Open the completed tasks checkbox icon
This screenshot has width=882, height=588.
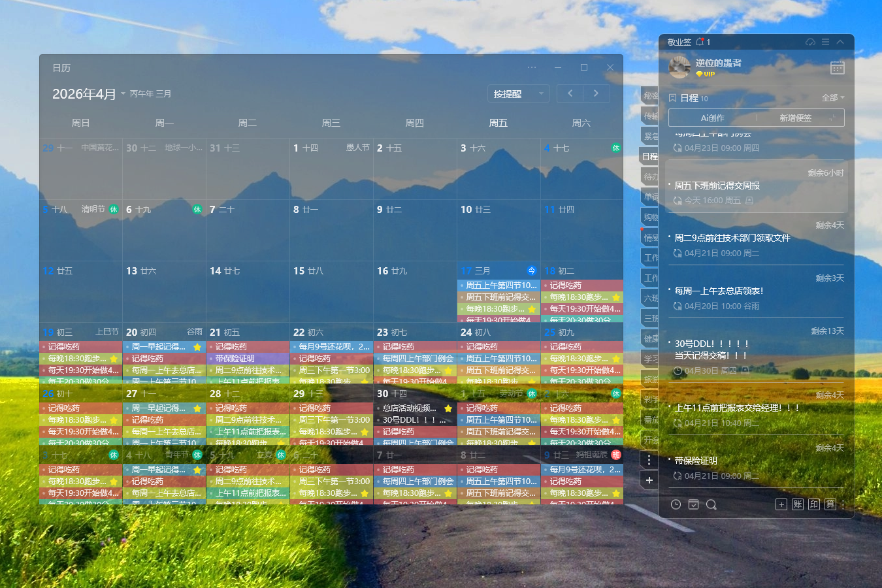[x=693, y=504]
